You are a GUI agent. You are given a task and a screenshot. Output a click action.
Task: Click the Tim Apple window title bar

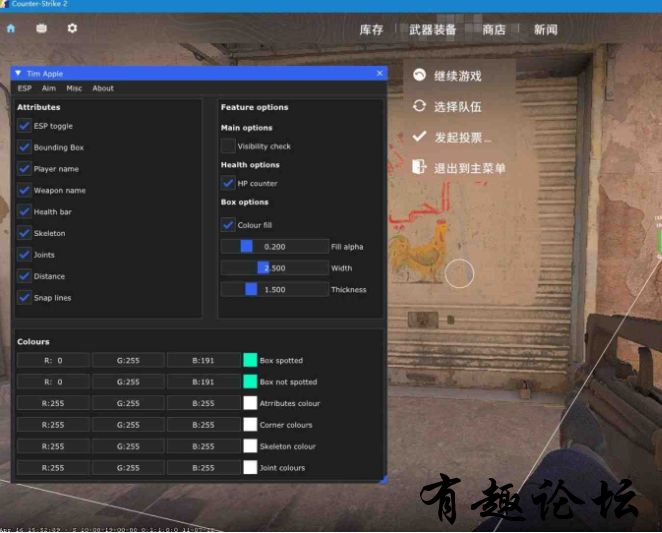tap(199, 73)
